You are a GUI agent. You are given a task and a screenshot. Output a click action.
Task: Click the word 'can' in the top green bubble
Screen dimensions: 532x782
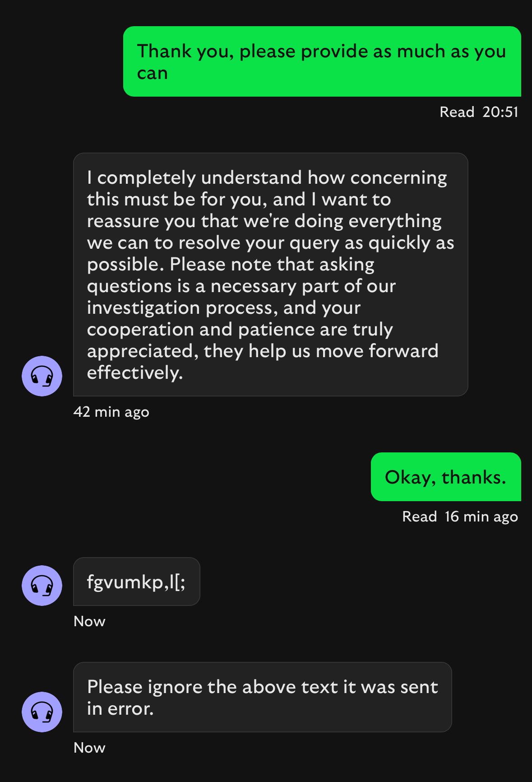pos(153,73)
